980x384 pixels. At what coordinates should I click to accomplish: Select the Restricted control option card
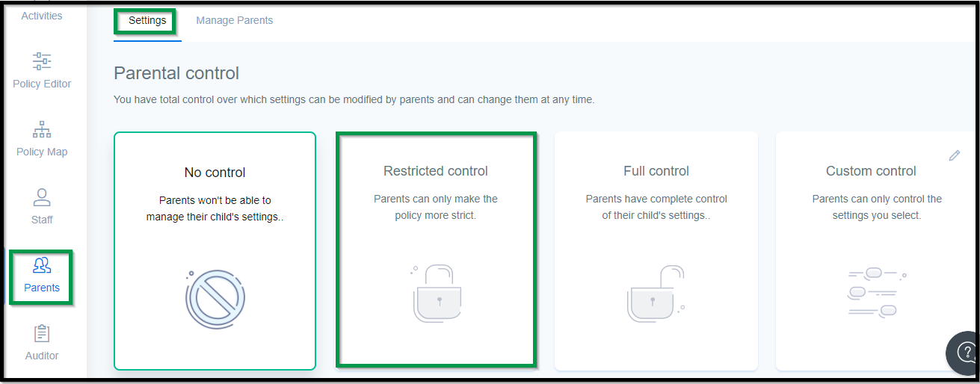[x=436, y=251]
